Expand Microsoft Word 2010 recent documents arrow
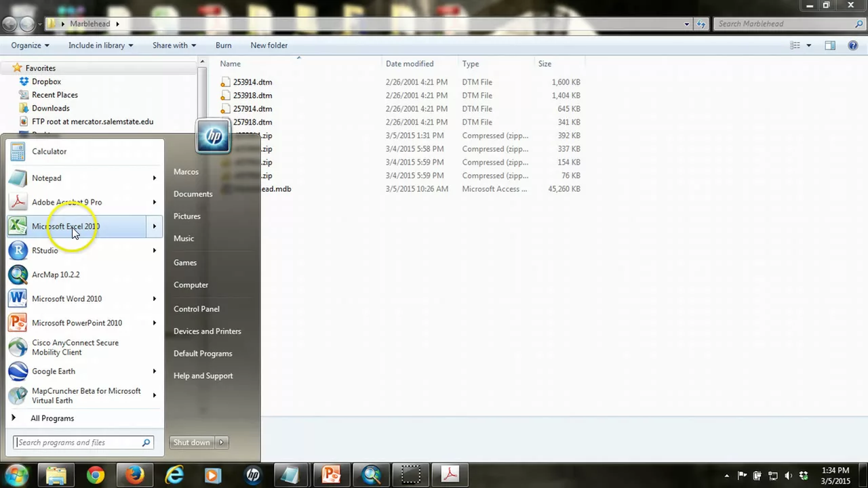This screenshot has width=868, height=488. coord(155,299)
